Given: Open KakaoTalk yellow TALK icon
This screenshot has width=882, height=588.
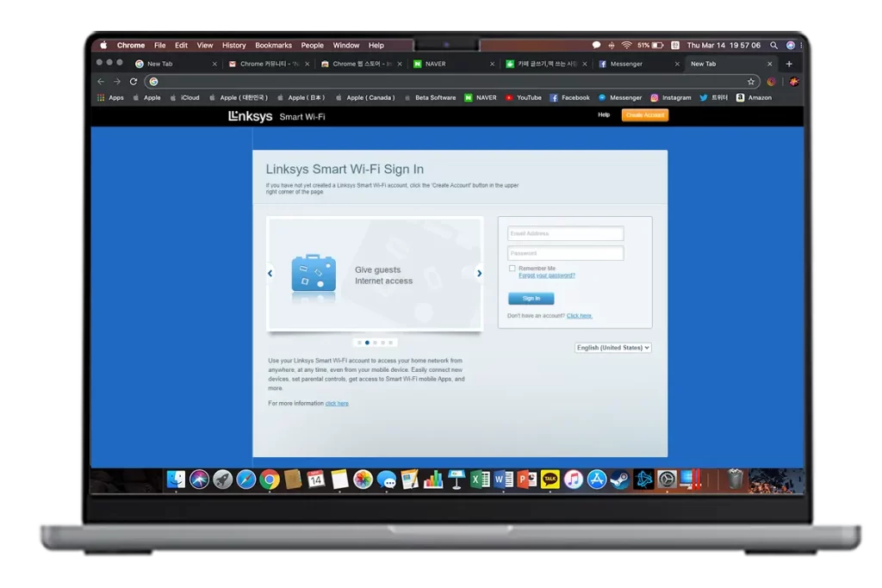Looking at the screenshot, I should (x=550, y=480).
